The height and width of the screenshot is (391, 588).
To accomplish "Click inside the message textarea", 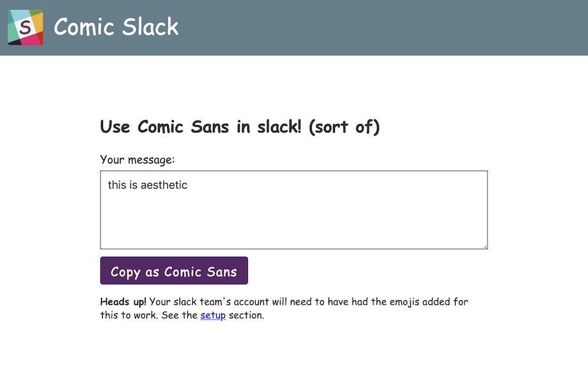I will [293, 210].
